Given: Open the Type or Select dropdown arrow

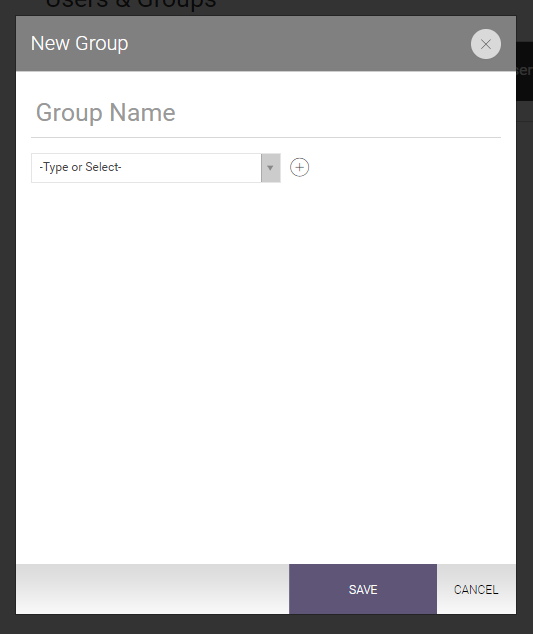Looking at the screenshot, I should click(271, 168).
